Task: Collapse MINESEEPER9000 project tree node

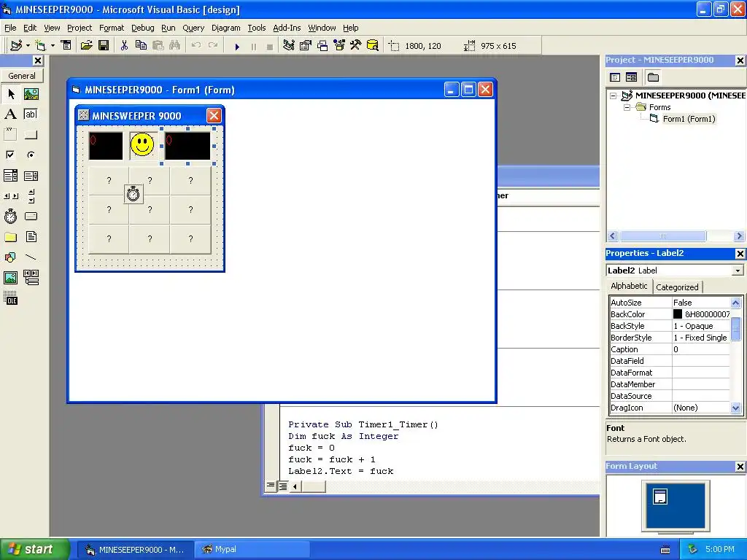Action: 613,96
